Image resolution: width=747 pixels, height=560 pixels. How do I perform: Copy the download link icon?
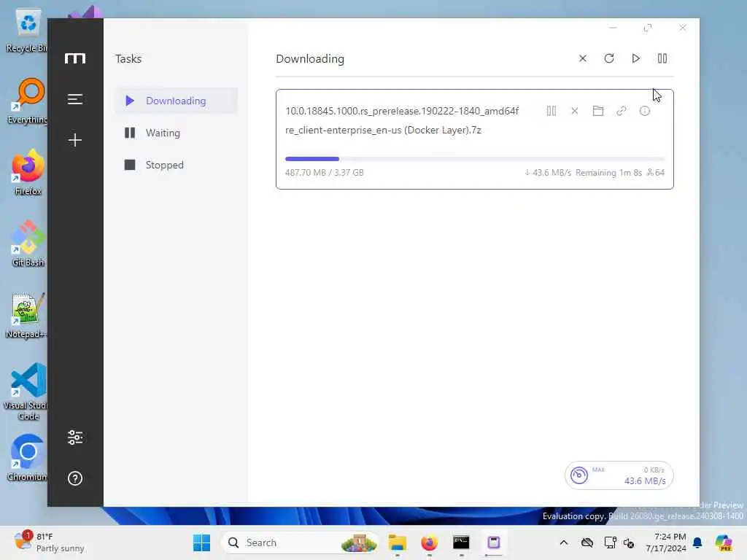[622, 111]
